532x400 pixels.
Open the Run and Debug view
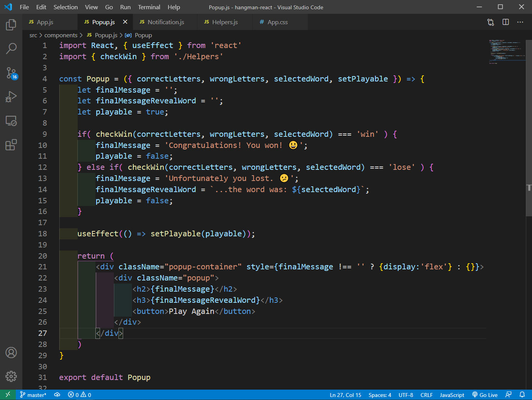[11, 97]
